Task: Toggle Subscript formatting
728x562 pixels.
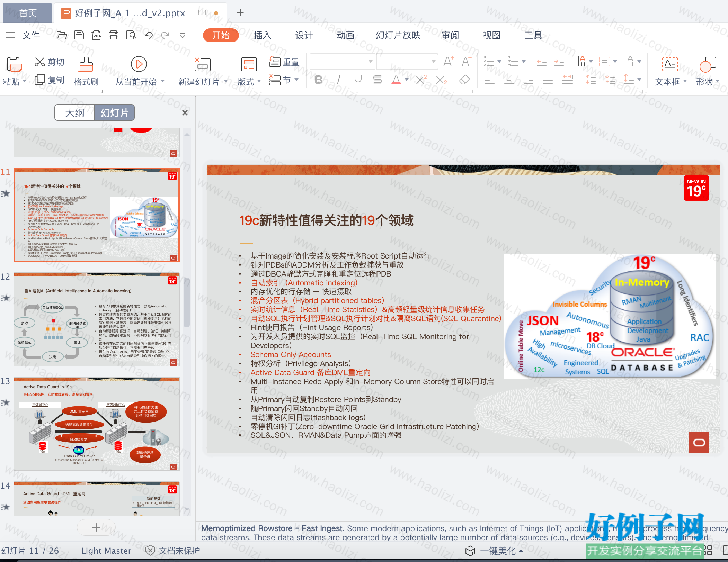Action: 441,80
